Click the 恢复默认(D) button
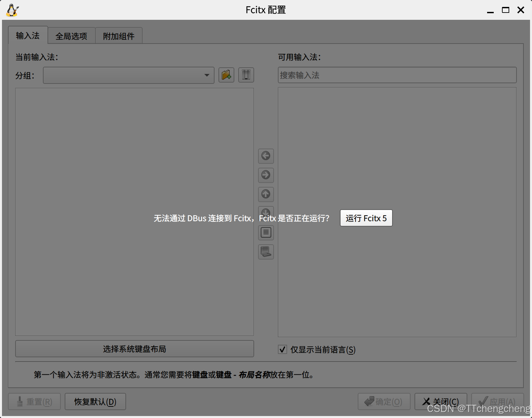Viewport: 532px width, 418px height. point(95,401)
